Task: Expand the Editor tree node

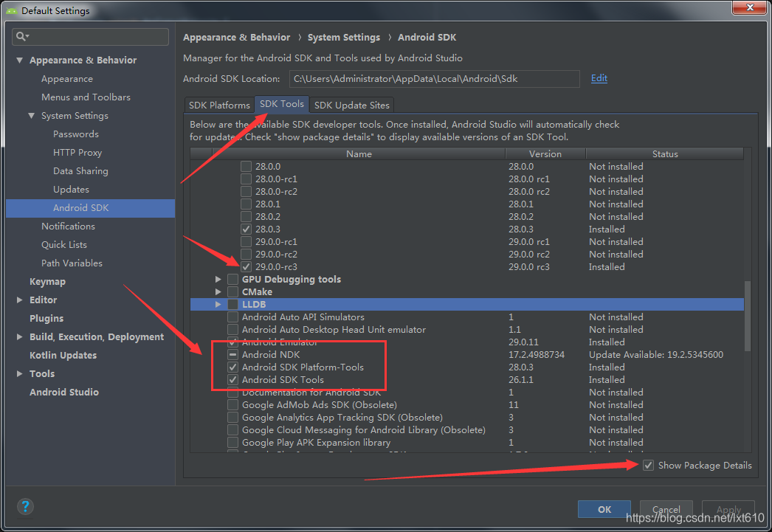Action: (x=20, y=300)
